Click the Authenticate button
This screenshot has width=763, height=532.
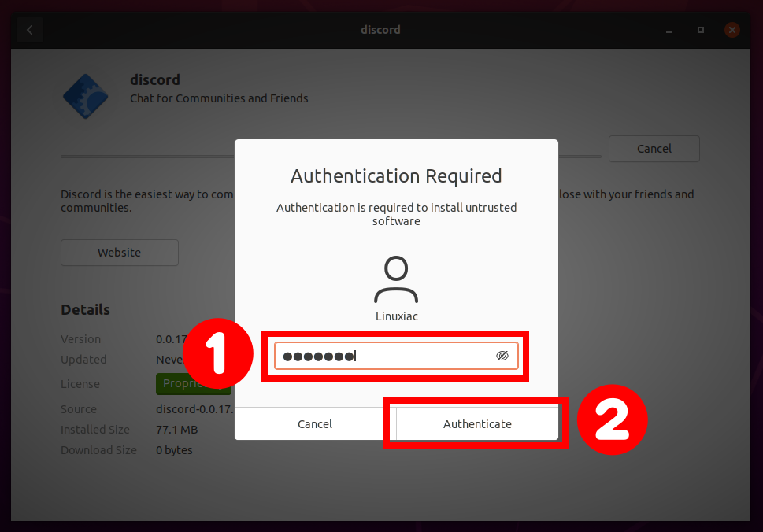click(477, 424)
